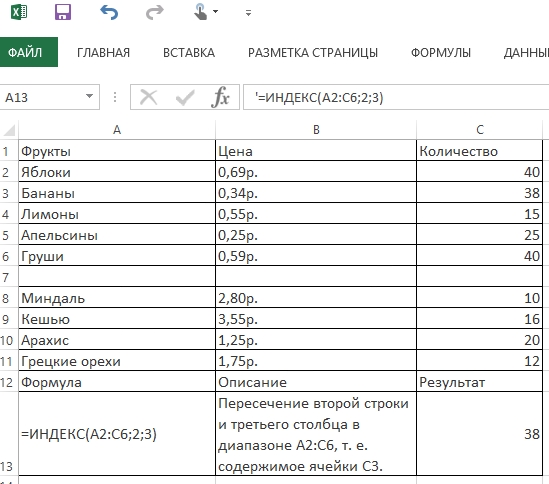Click price cell 0,34р.
549x484 pixels.
tap(316, 193)
